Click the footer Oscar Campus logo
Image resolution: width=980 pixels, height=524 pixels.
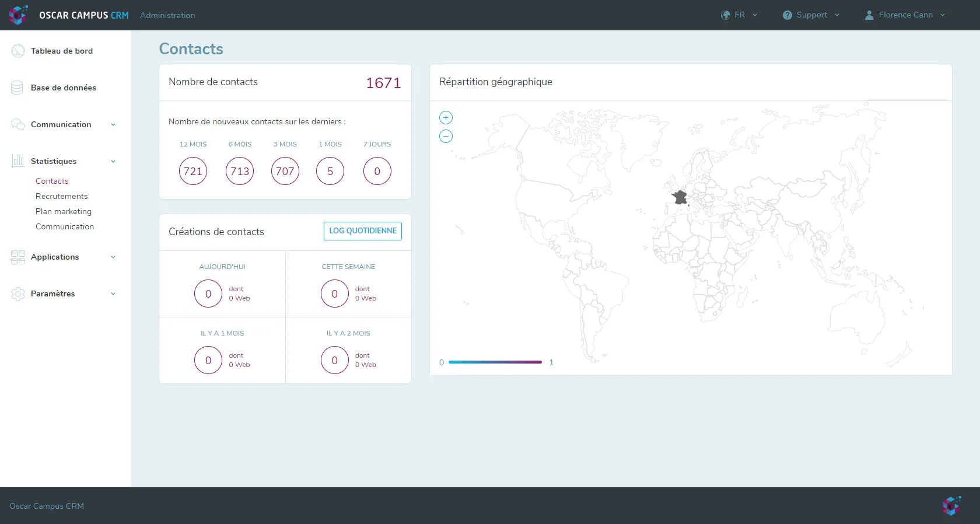(x=951, y=506)
